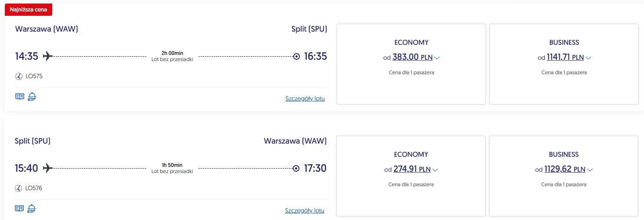The image size is (644, 220).
Task: Expand the chevron next to 383,00 PLN
Action: click(x=437, y=58)
